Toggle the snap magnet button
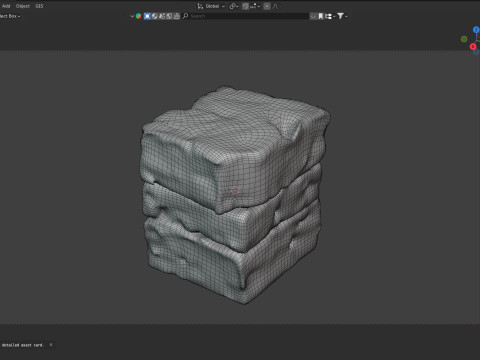This screenshot has width=480, height=360. [245, 6]
